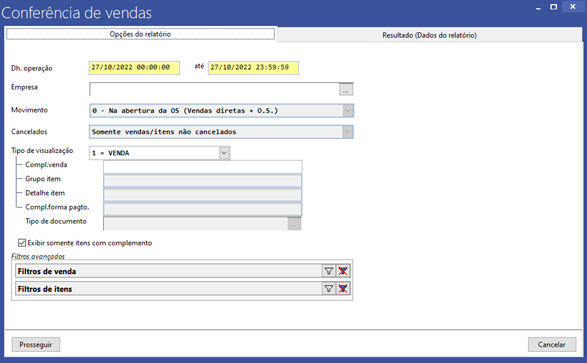This screenshot has height=363, width=587.
Task: Clear Filtros de venda with red X icon
Action: click(343, 271)
